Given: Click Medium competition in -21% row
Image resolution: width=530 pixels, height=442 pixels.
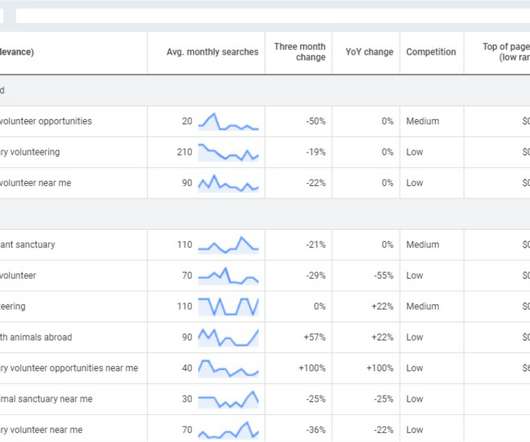Looking at the screenshot, I should click(423, 245).
